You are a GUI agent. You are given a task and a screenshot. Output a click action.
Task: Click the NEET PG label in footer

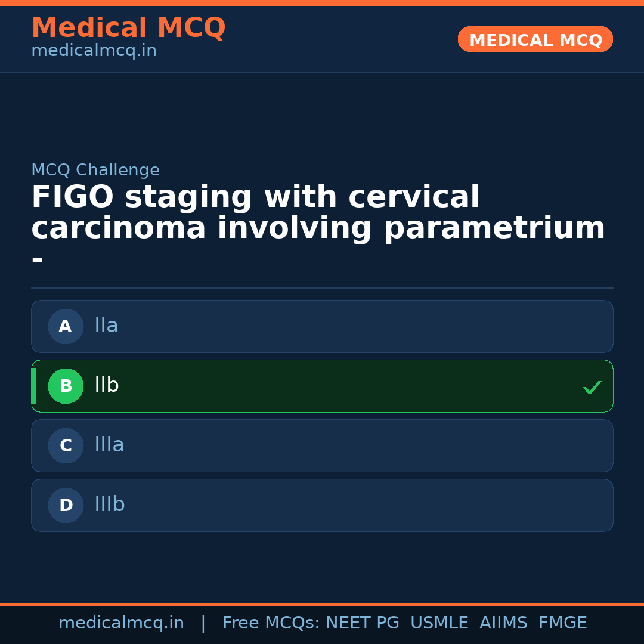[x=362, y=623]
